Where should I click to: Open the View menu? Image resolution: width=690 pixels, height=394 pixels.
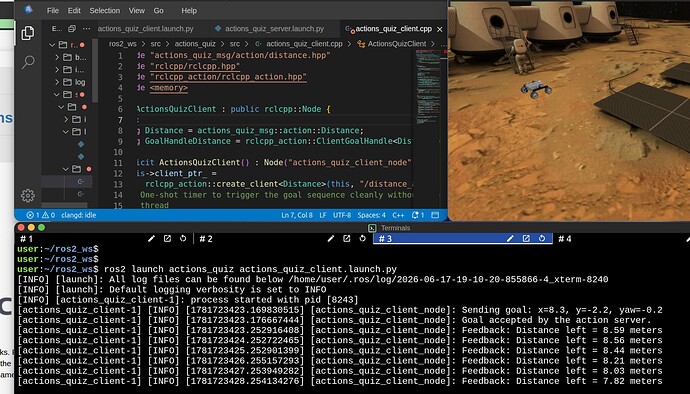(137, 11)
